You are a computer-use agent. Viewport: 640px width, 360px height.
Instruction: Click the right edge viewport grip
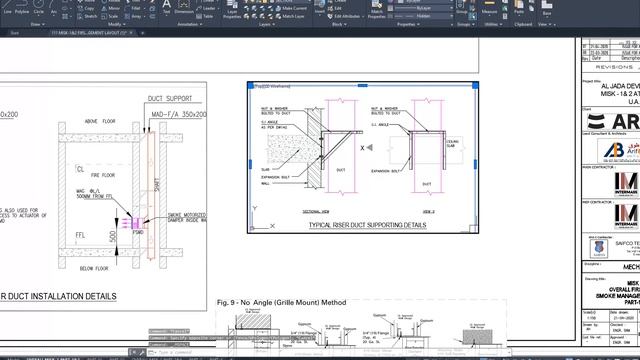(475, 164)
